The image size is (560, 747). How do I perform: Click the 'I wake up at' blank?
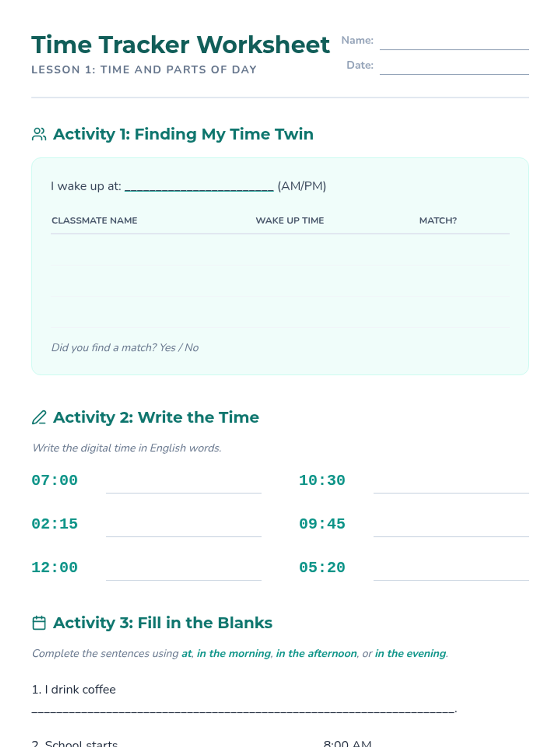point(199,187)
